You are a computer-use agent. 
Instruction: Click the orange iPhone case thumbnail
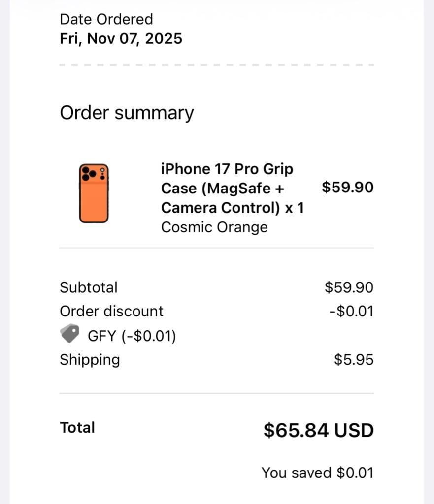(x=94, y=193)
